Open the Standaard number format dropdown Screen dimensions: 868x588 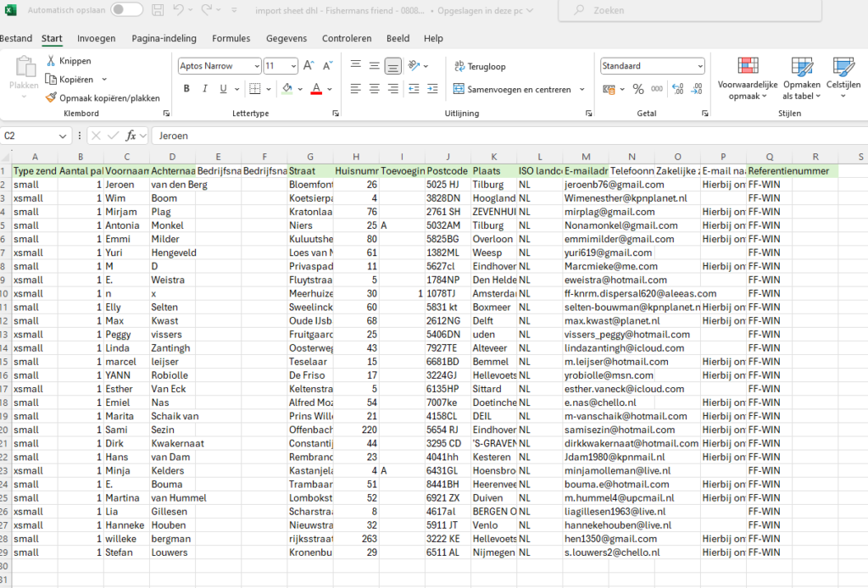pyautogui.click(x=699, y=66)
